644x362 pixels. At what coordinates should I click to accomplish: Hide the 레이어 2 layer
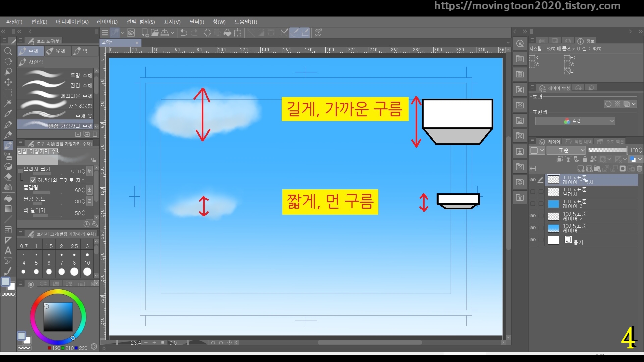click(x=532, y=216)
